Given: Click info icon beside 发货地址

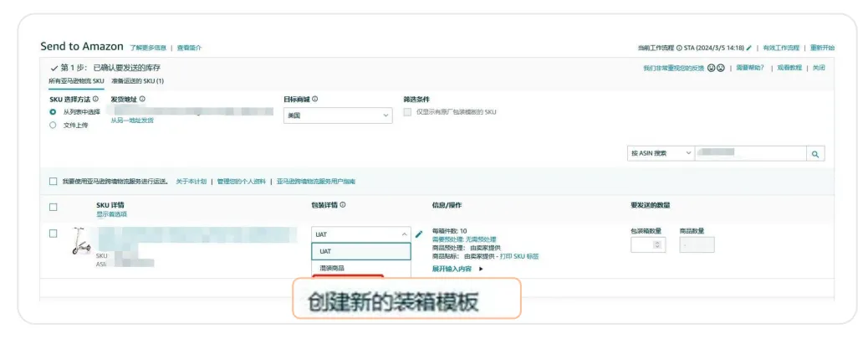Looking at the screenshot, I should pyautogui.click(x=142, y=99).
